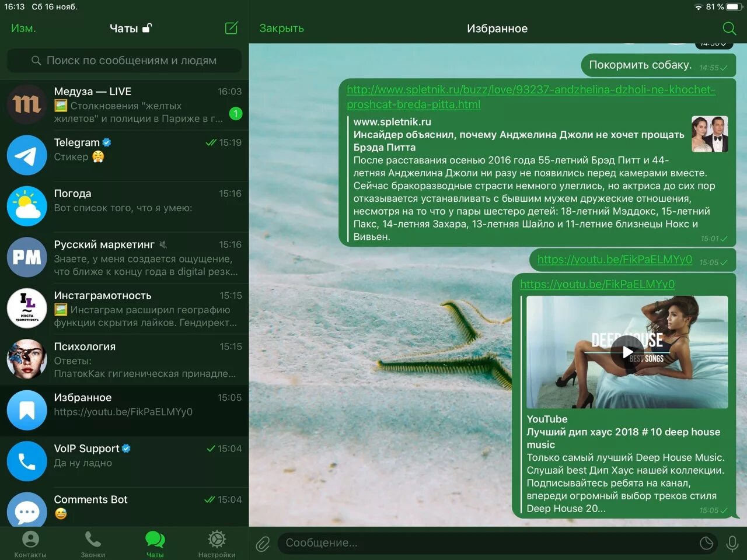Open Comments Bot avatar

(x=27, y=510)
